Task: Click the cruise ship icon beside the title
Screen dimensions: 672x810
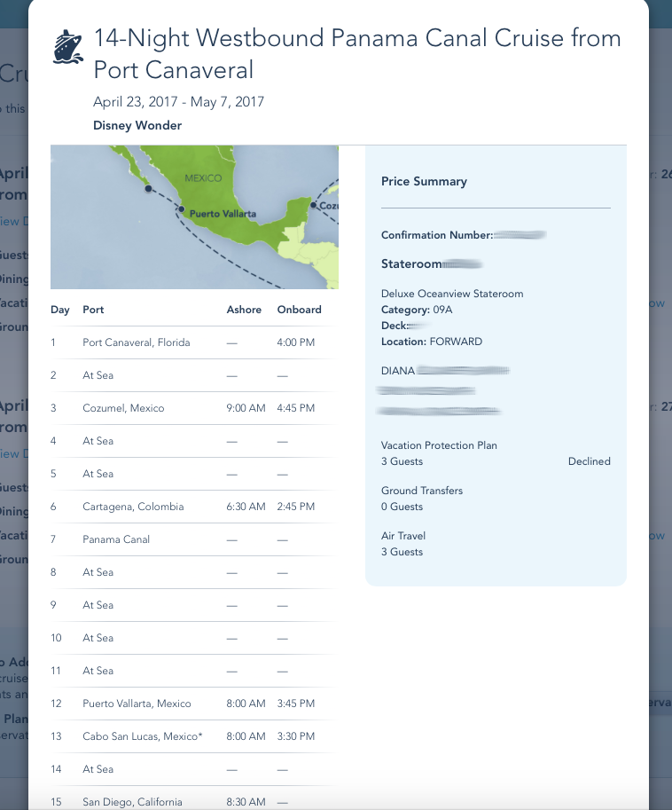Action: tap(68, 47)
